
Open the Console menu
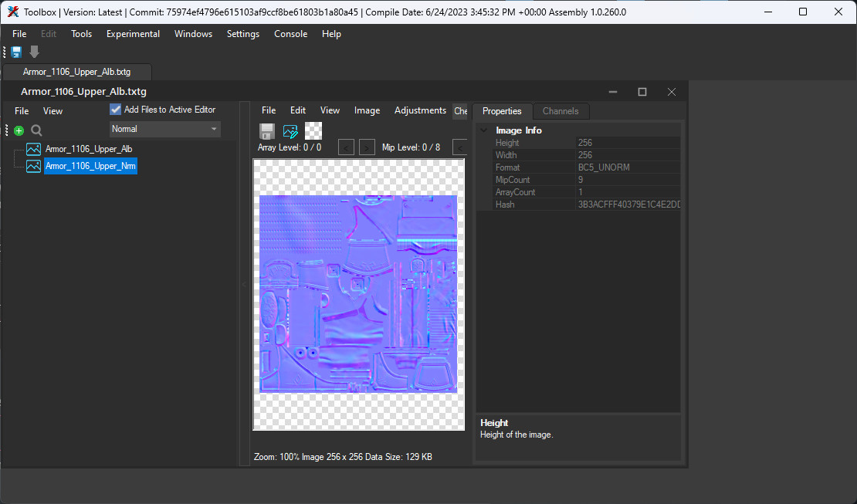290,33
